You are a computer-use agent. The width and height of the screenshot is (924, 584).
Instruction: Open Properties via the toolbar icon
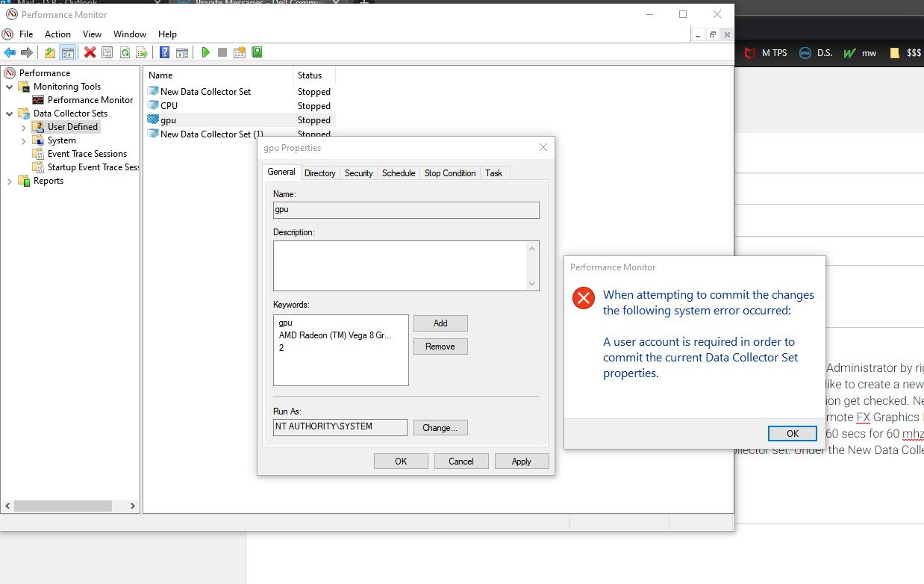(107, 52)
